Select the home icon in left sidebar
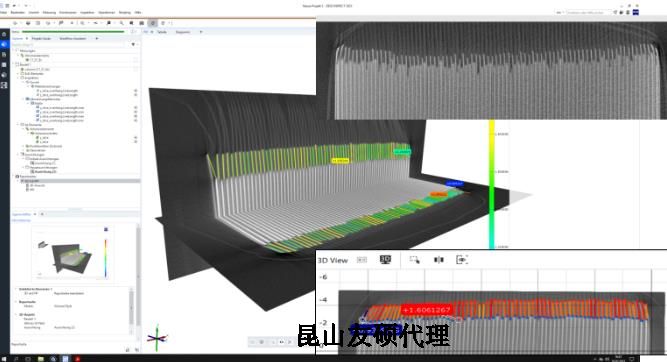Viewport: 667px width, 362px height. coord(4,34)
